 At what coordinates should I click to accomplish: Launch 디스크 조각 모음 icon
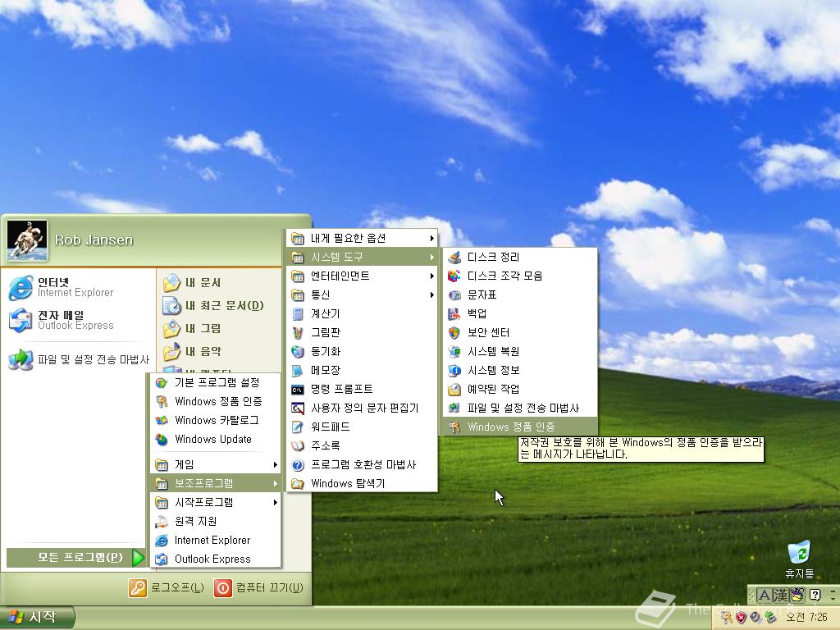(454, 276)
